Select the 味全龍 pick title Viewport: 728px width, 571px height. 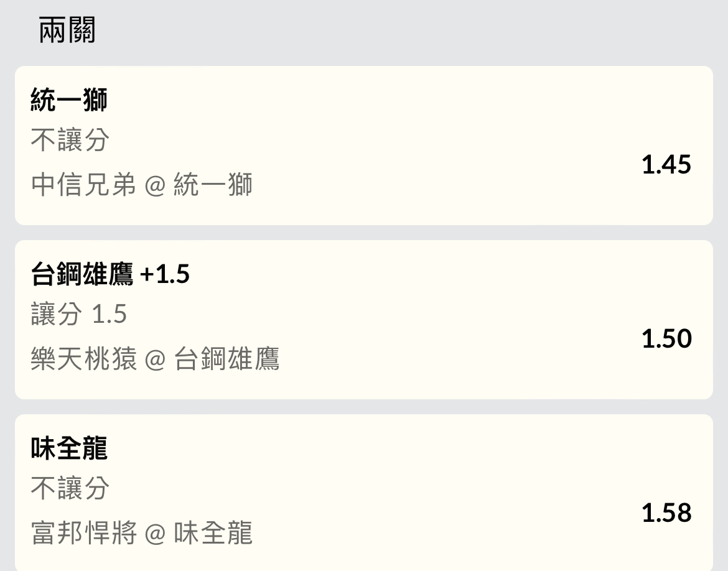[x=69, y=448]
